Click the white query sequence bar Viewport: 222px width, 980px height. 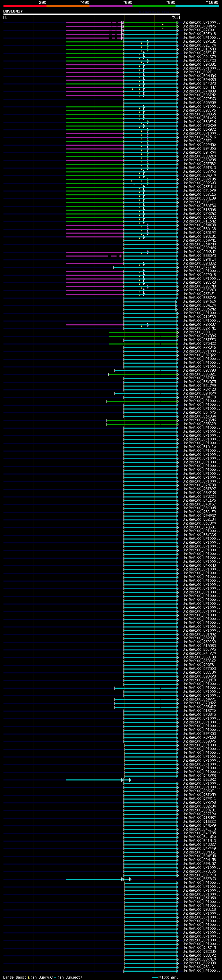[x=92, y=14]
